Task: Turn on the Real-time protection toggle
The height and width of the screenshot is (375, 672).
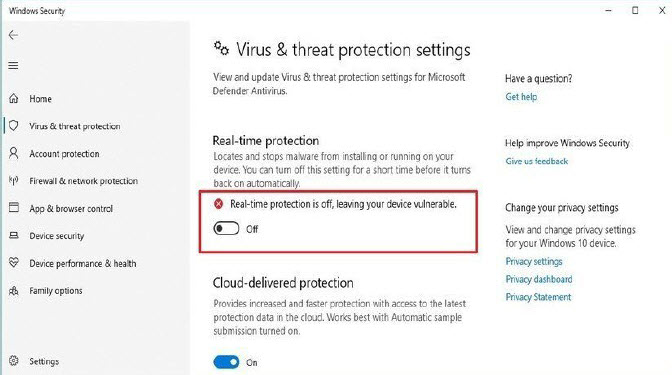Action: click(x=226, y=228)
